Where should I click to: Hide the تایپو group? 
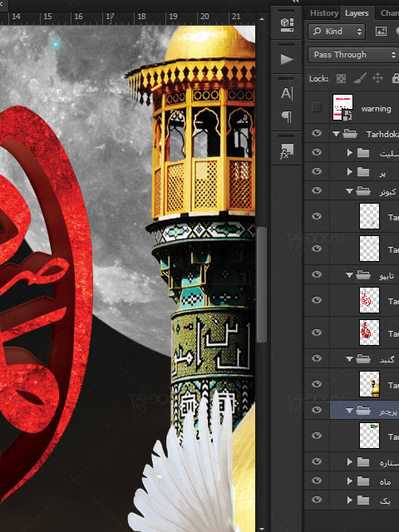[317, 274]
